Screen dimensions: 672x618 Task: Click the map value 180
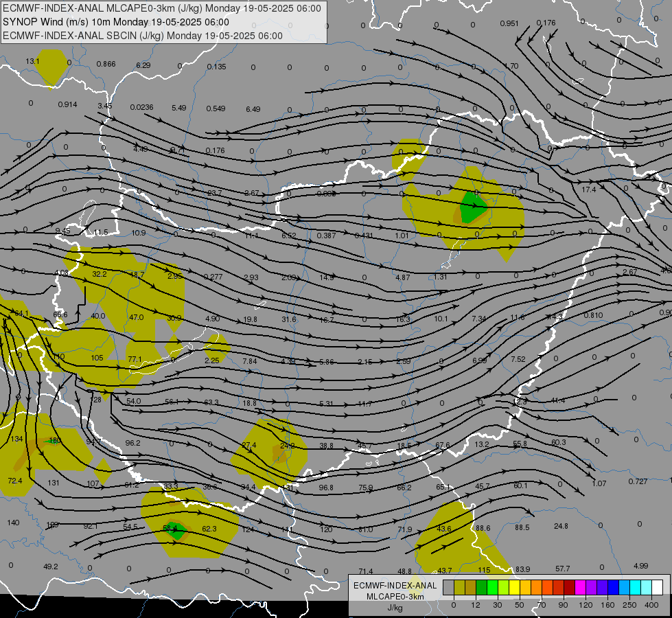[x=55, y=440]
